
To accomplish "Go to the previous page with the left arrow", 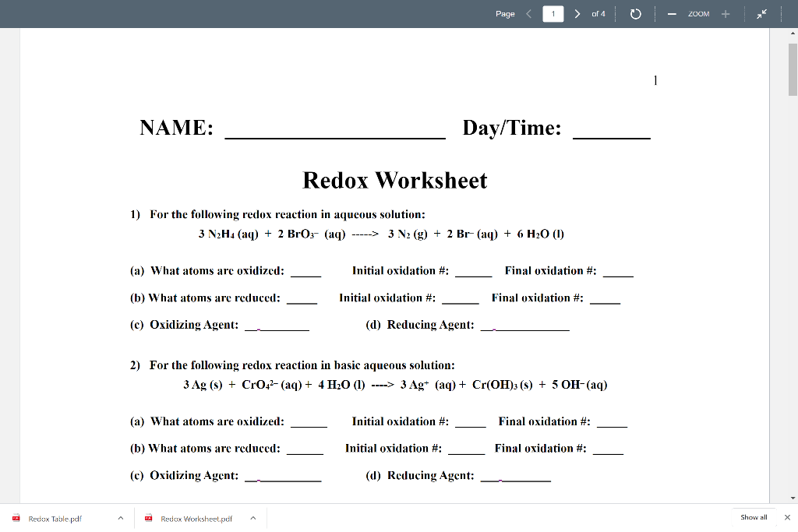I will 528,13.
